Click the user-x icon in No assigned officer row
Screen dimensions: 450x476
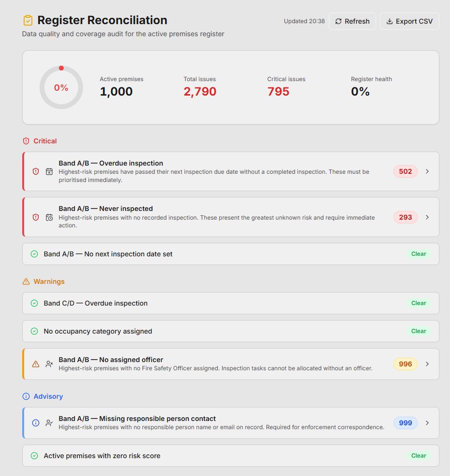pos(49,364)
